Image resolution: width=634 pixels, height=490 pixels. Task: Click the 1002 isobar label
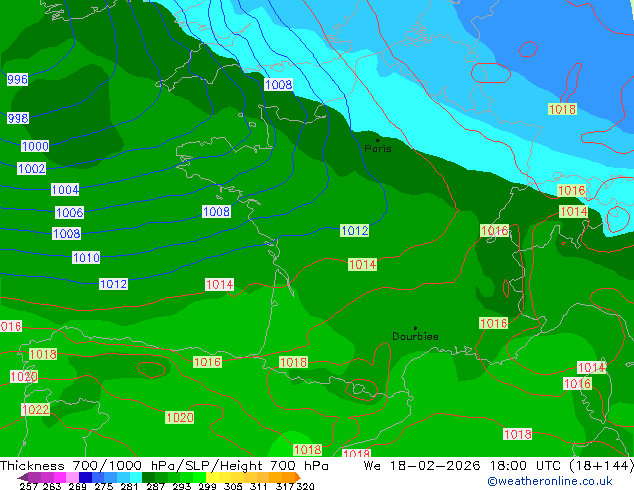(x=32, y=168)
